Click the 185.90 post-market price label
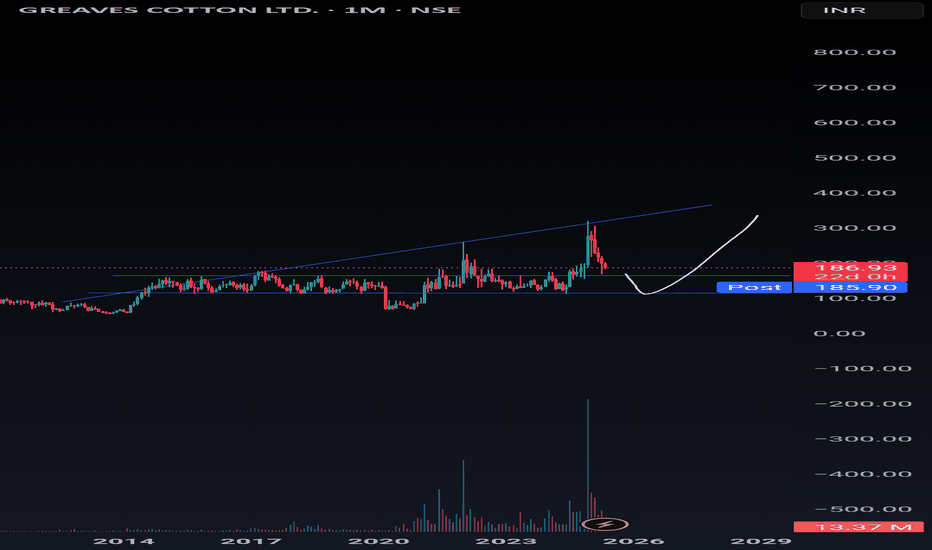The width and height of the screenshot is (932, 550). tap(851, 288)
